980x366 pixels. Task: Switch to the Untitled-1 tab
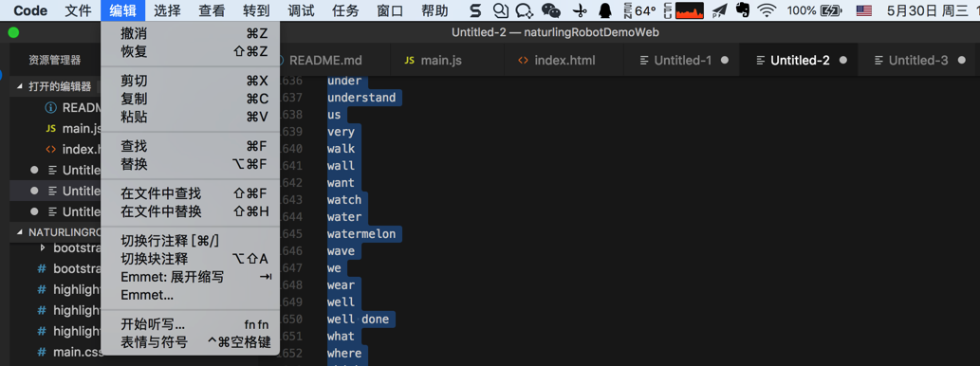681,60
